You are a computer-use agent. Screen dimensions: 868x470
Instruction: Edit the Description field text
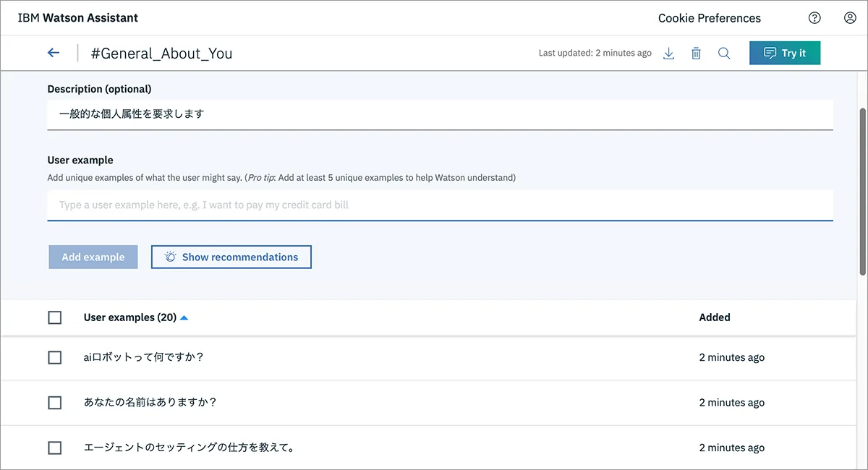[441, 114]
